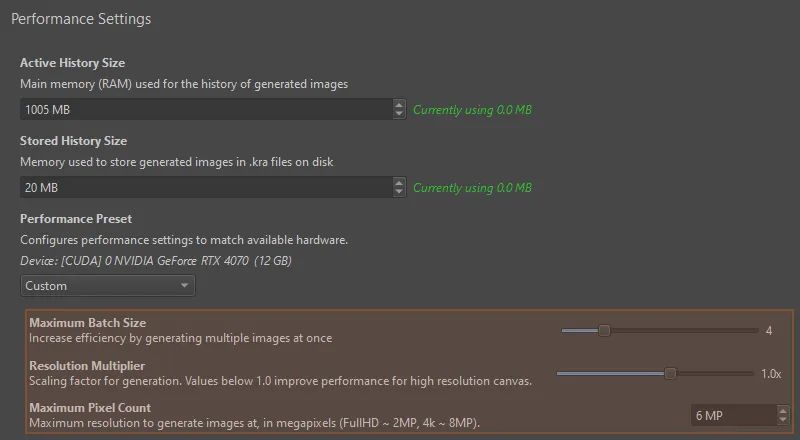Decrease Maximum Pixel Count using down arrow
800x440 pixels.
(782, 420)
